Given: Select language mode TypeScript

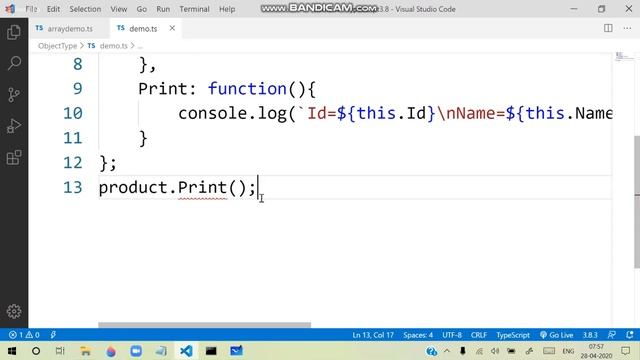Looking at the screenshot, I should pos(513,335).
